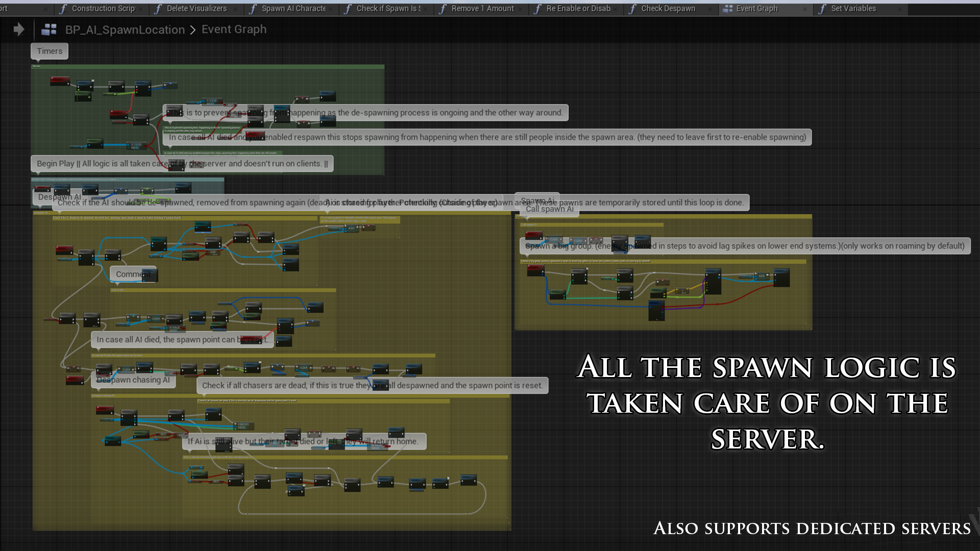Viewport: 980px width, 551px height.
Task: Click the f icon on the Construction Script tab
Action: tap(63, 8)
